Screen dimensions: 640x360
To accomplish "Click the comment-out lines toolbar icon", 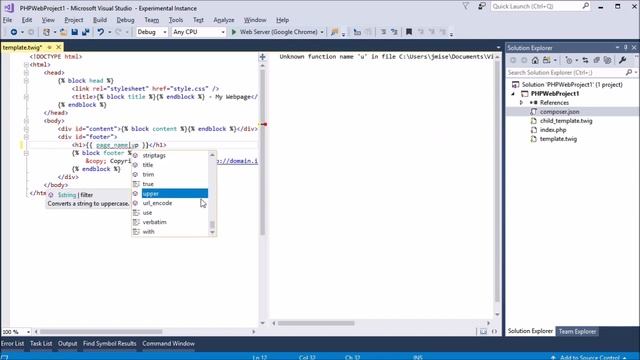I will pos(383,32).
